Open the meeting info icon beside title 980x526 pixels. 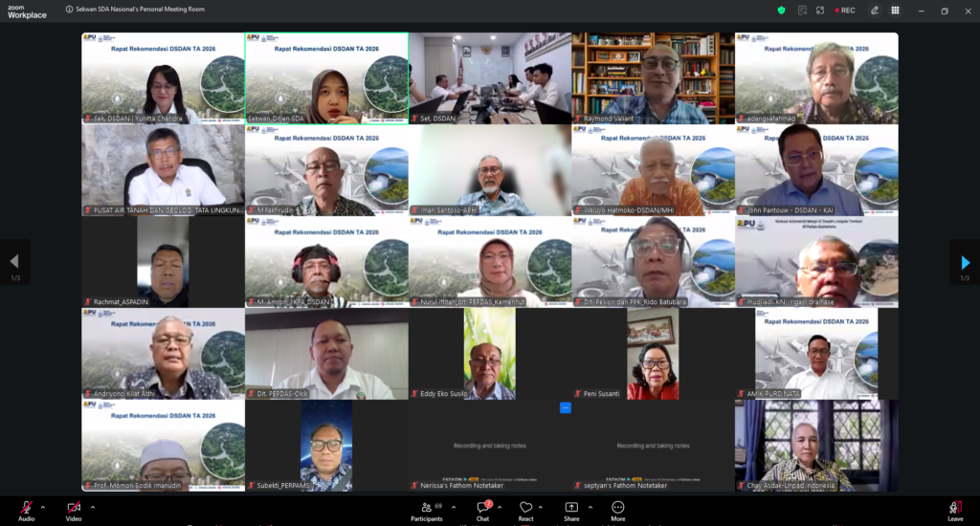coord(69,10)
